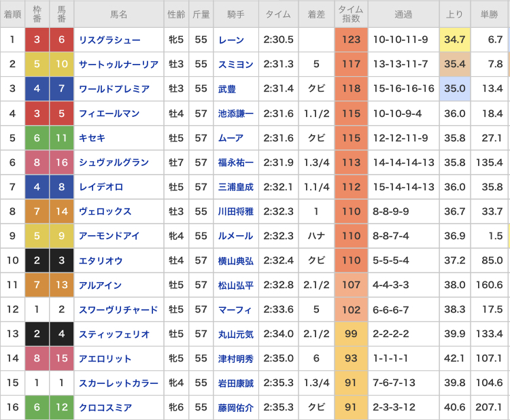This screenshot has width=510, height=420.
Task: Open jockey link 武豊
Action: pos(227,89)
